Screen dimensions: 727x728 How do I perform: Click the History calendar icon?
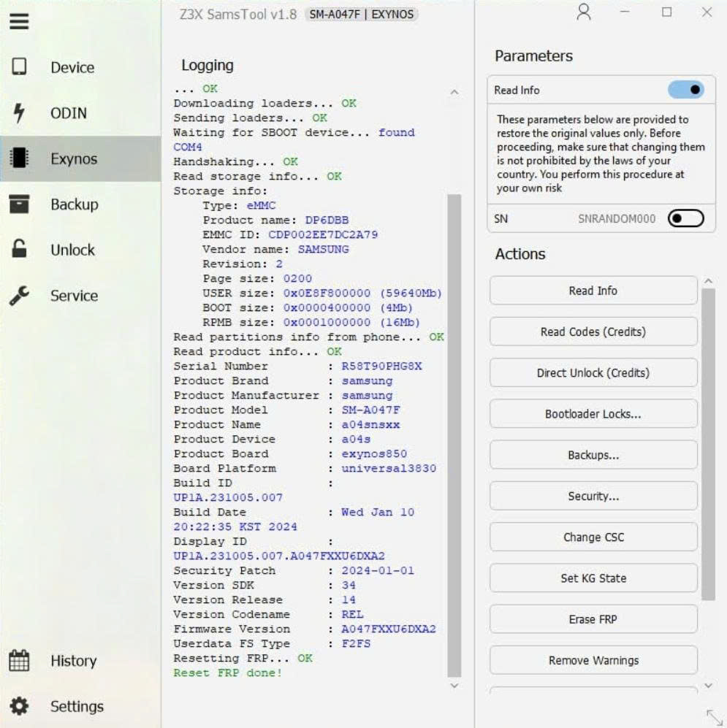pos(19,660)
